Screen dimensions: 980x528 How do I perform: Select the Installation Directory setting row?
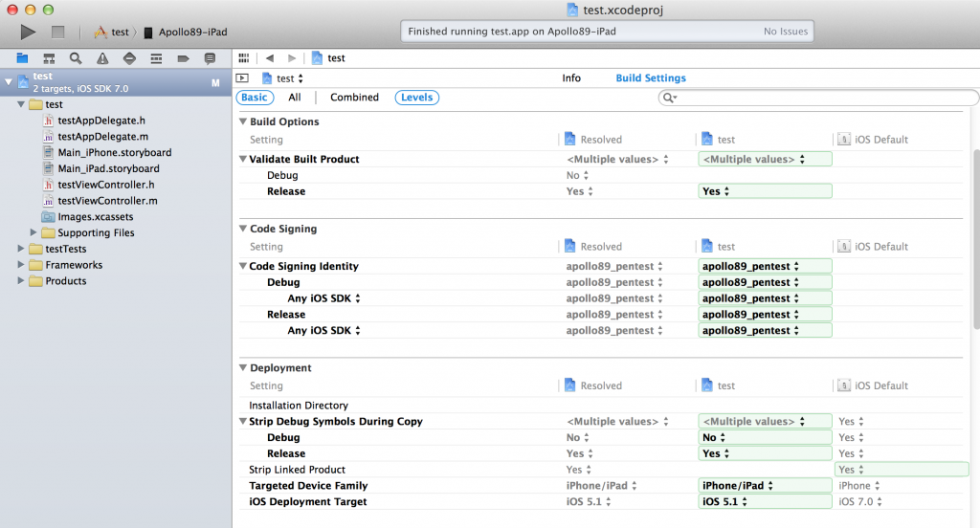(x=601, y=405)
